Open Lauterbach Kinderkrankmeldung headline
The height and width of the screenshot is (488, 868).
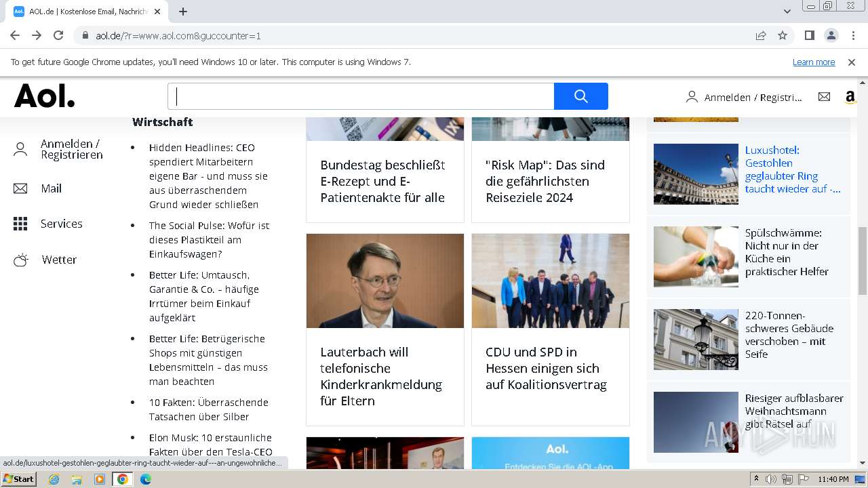point(381,376)
